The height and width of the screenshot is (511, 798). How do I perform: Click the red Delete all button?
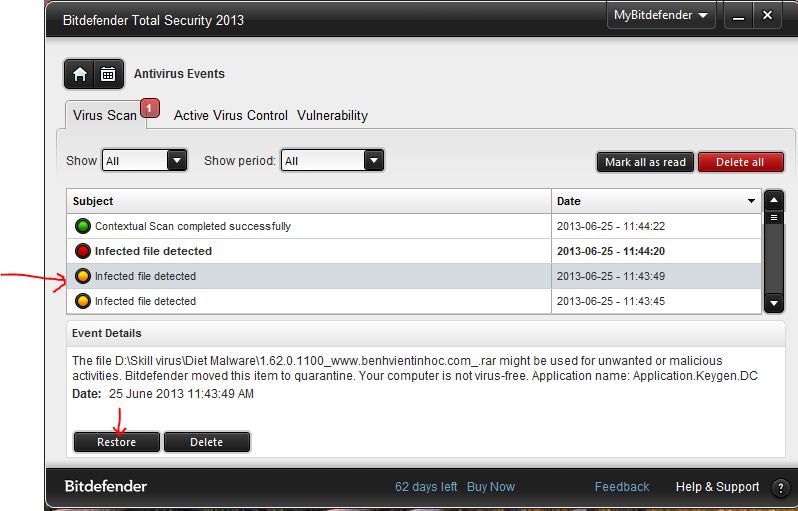(x=740, y=162)
